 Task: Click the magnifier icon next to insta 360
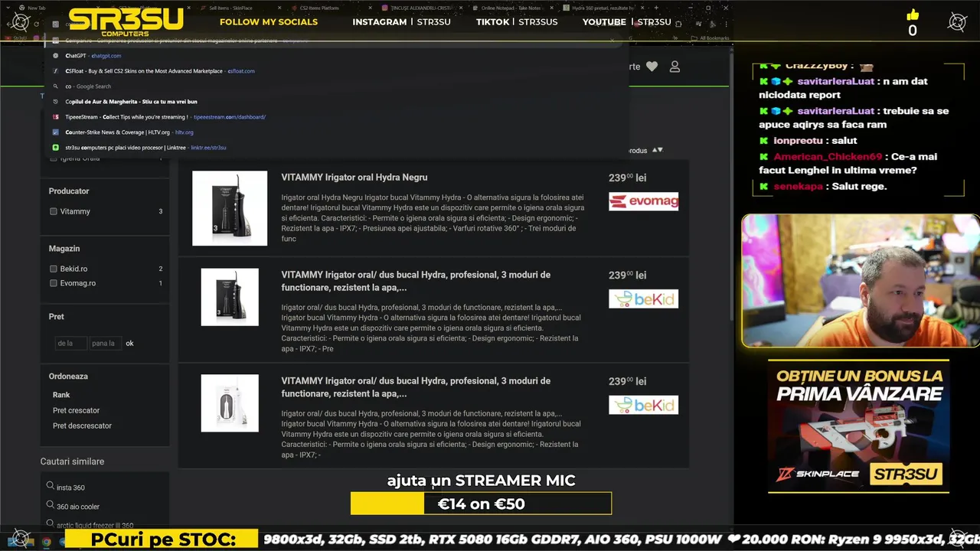pyautogui.click(x=51, y=486)
